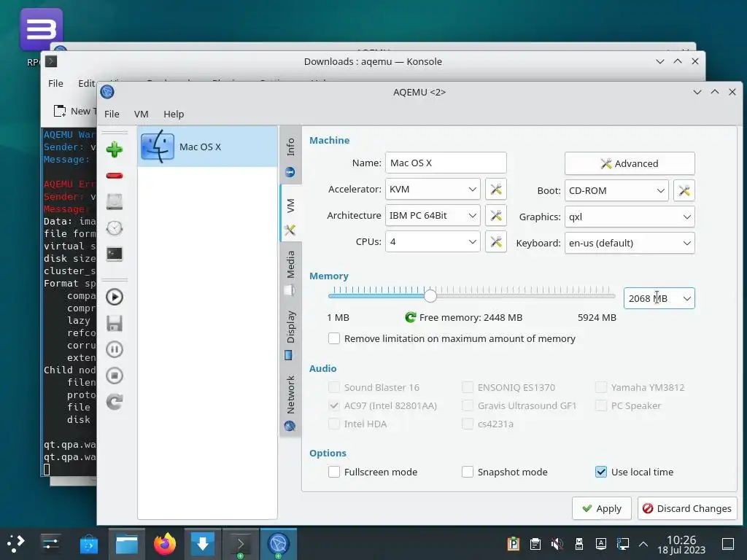Open AQEMU Help menu
The image size is (747, 560).
pyautogui.click(x=174, y=114)
